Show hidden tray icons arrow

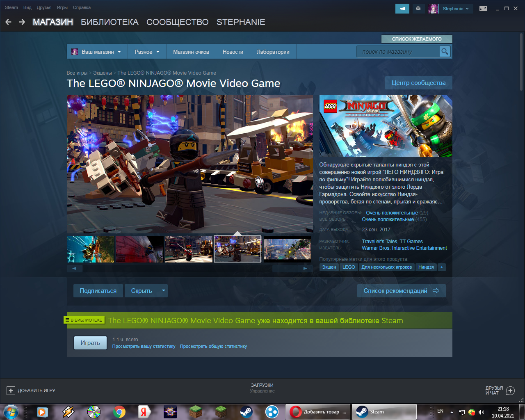point(452,412)
